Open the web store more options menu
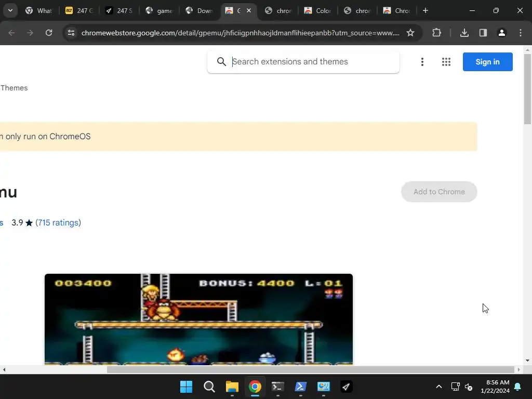Screen dimensions: 532x399 (422, 62)
